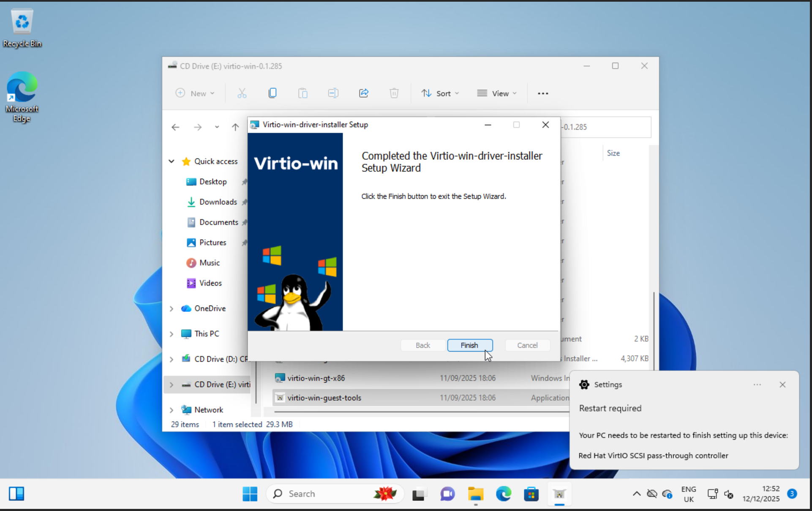
Task: Expand the OneDrive tree node
Action: 172,309
